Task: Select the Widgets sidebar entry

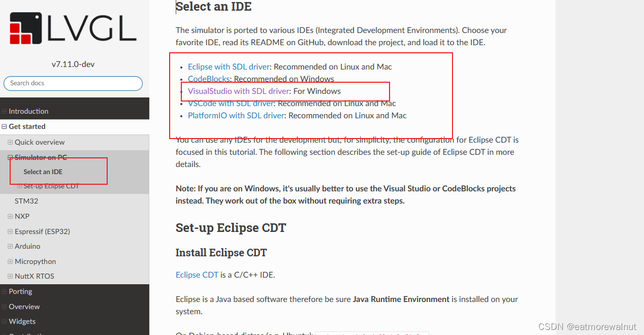Action: point(21,321)
